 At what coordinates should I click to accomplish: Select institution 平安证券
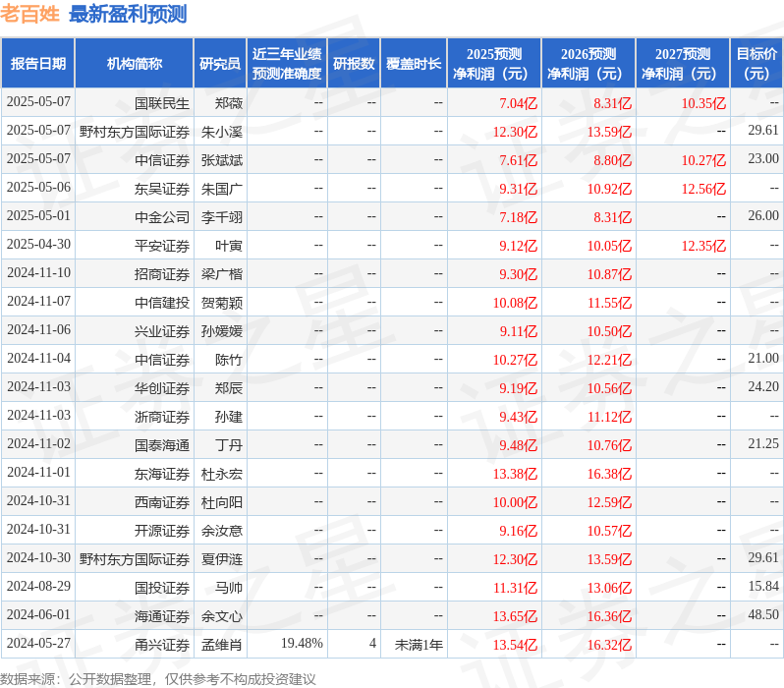click(162, 246)
